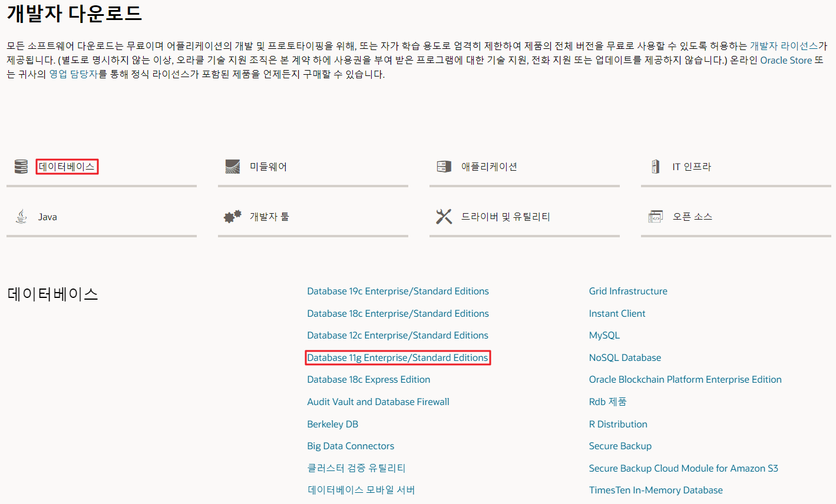Image resolution: width=836 pixels, height=504 pixels.
Task: Open Big Data Connectors link
Action: point(351,446)
